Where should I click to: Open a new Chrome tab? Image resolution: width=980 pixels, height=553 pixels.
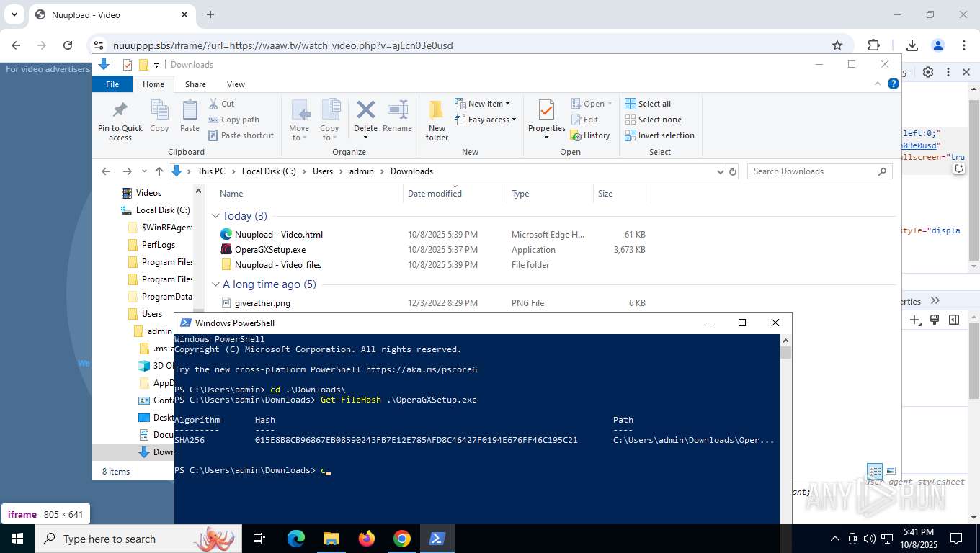210,14
